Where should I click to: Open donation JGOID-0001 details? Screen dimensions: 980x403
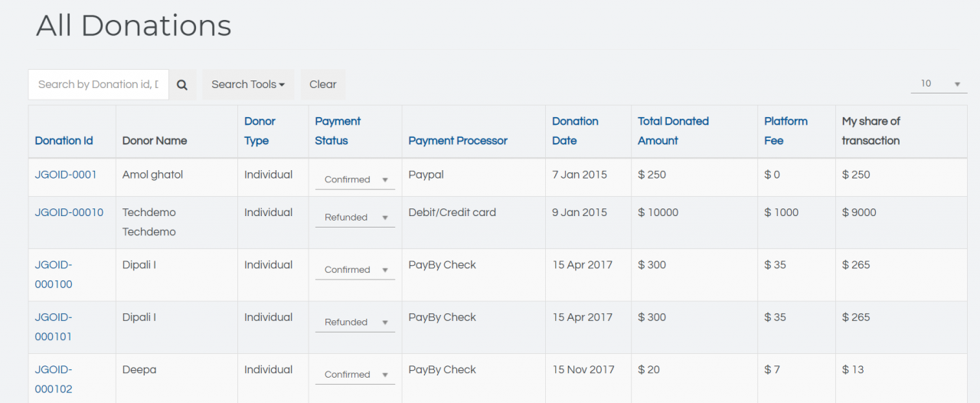[x=66, y=175]
